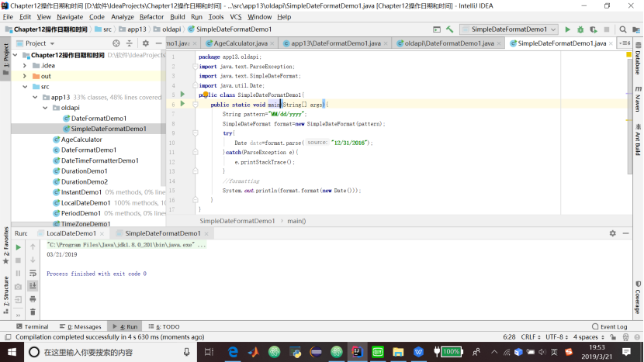Viewport: 644px width, 362px height.
Task: Start debugging with the bug icon
Action: click(x=580, y=29)
